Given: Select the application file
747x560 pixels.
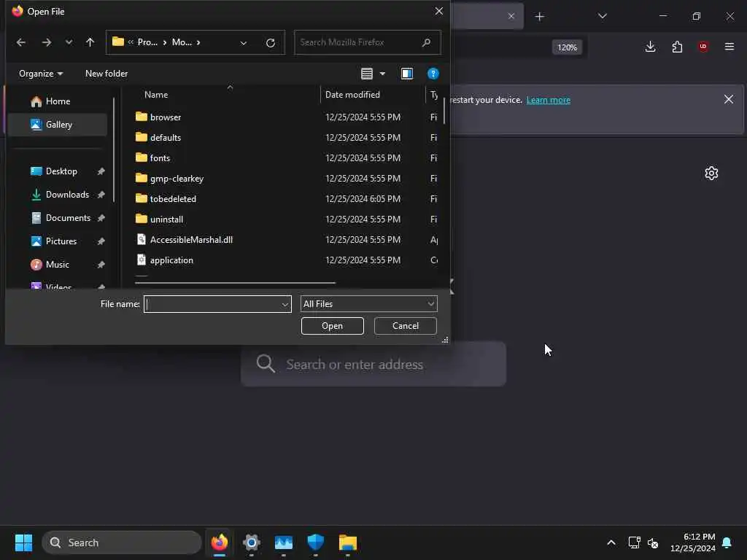Looking at the screenshot, I should pos(171,260).
